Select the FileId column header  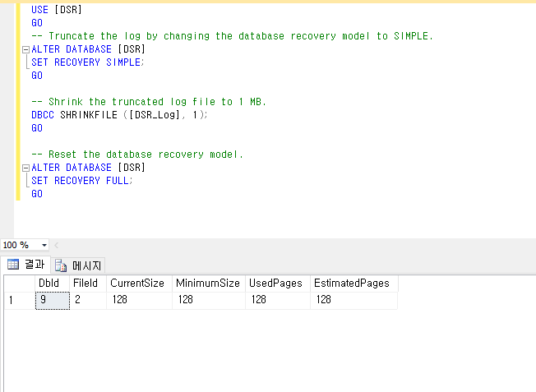click(x=86, y=283)
